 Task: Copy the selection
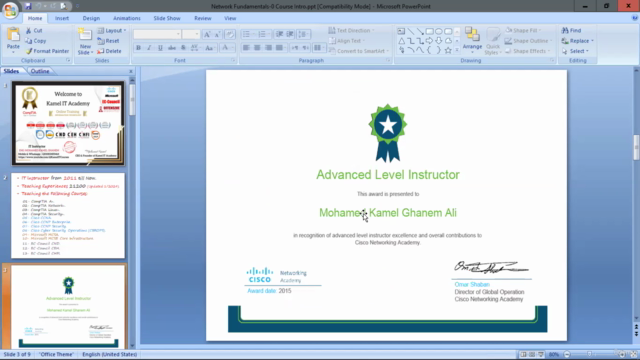click(x=36, y=41)
